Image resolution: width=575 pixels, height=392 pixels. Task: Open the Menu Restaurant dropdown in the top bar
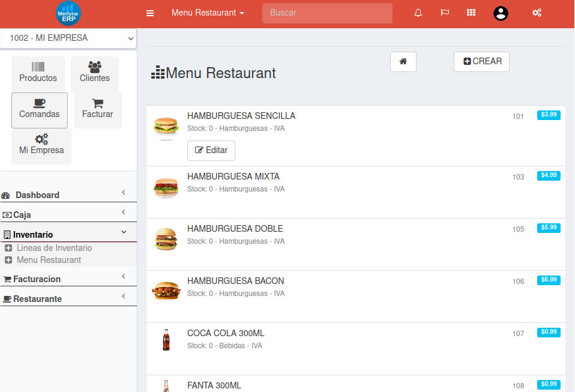click(x=207, y=12)
